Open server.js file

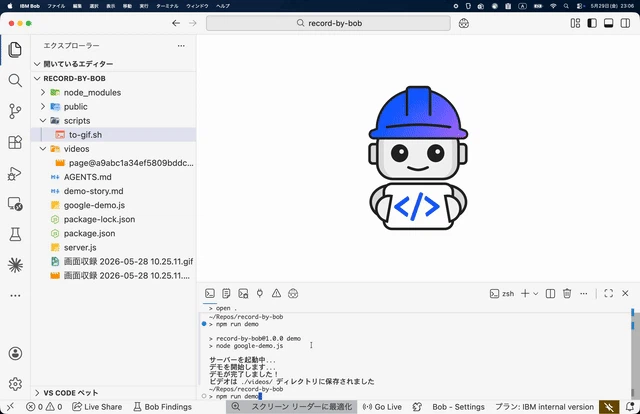(x=113, y=247)
